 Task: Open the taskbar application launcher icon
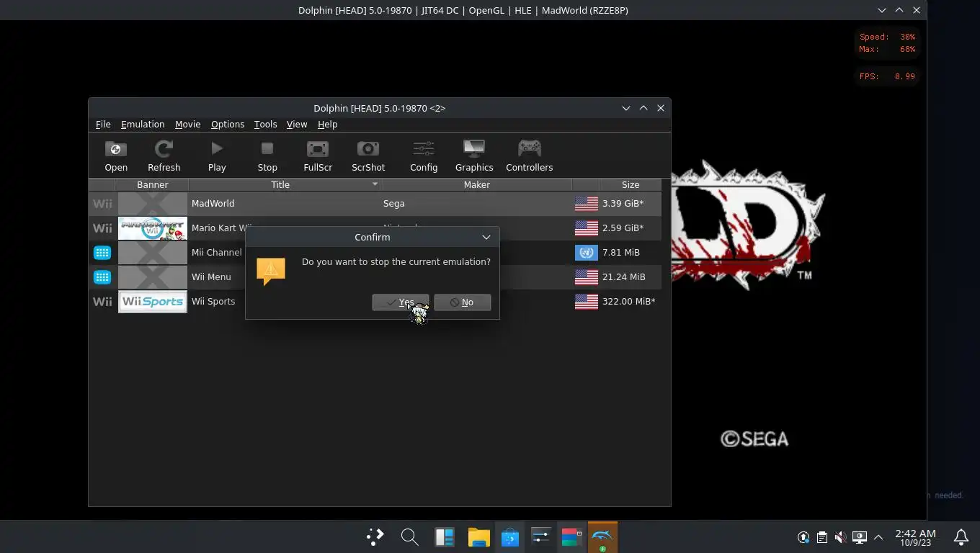point(375,537)
